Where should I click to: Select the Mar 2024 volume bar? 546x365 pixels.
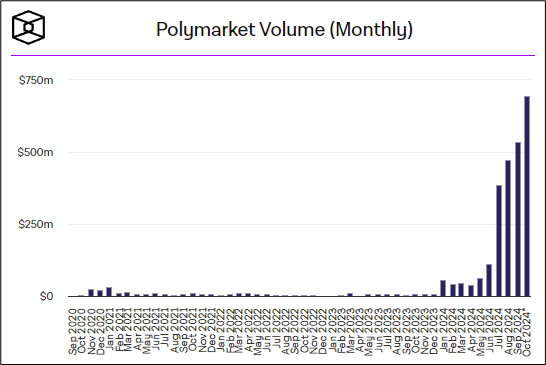coord(461,290)
